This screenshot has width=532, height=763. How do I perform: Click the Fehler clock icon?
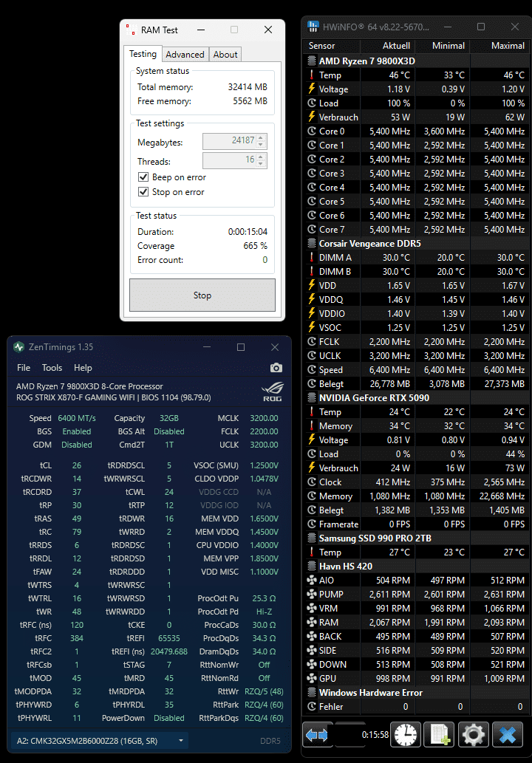(x=312, y=707)
